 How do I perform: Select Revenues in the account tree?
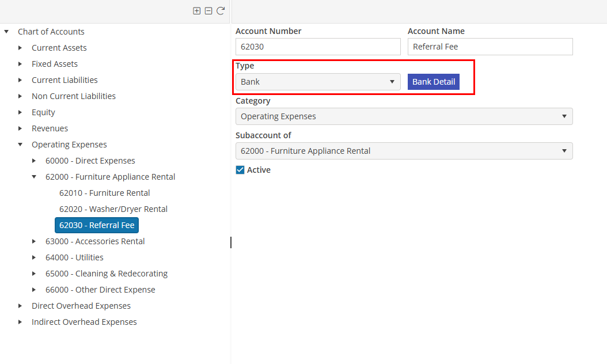50,128
